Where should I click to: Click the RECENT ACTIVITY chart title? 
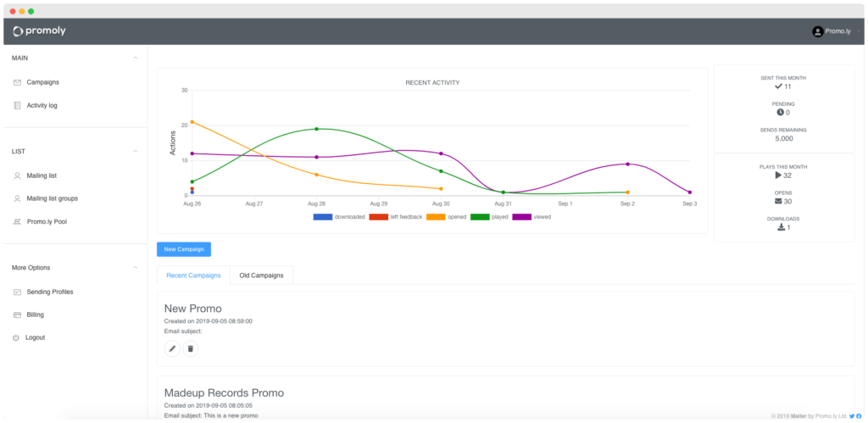(432, 82)
